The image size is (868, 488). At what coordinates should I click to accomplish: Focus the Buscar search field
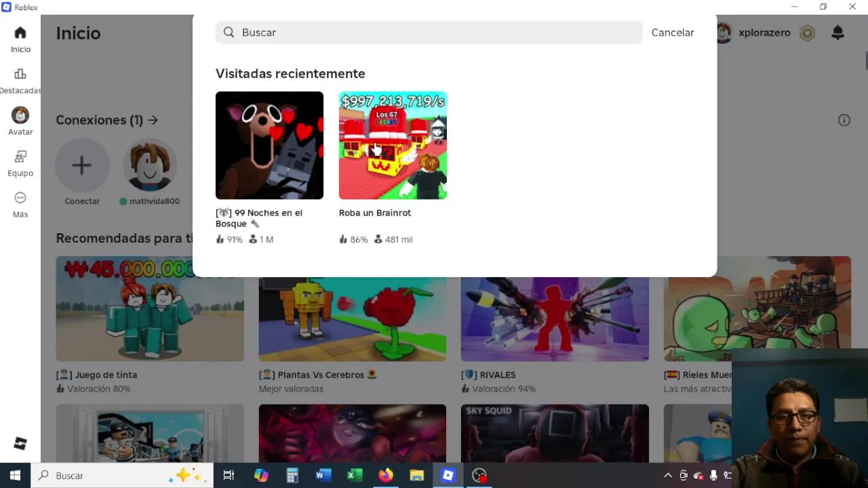(429, 33)
